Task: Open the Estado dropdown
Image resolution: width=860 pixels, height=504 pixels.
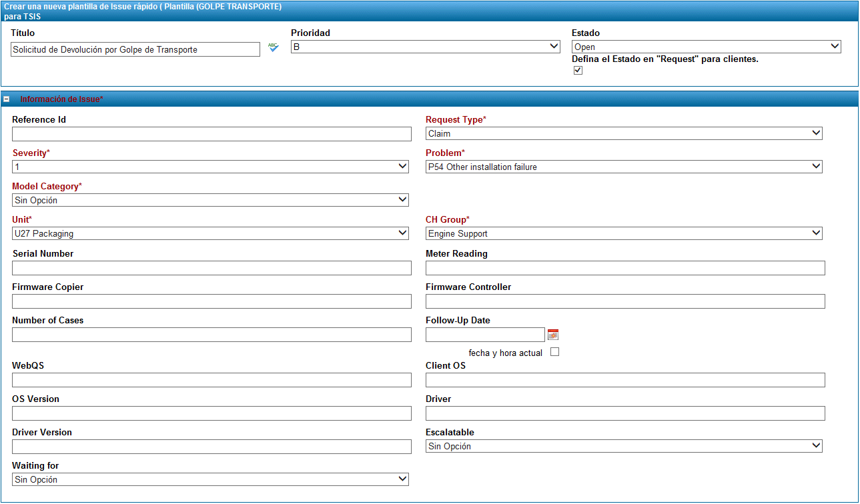Action: tap(706, 47)
